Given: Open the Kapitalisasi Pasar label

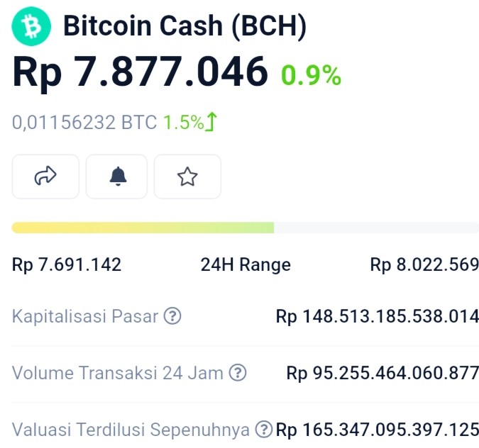Looking at the screenshot, I should (85, 316).
